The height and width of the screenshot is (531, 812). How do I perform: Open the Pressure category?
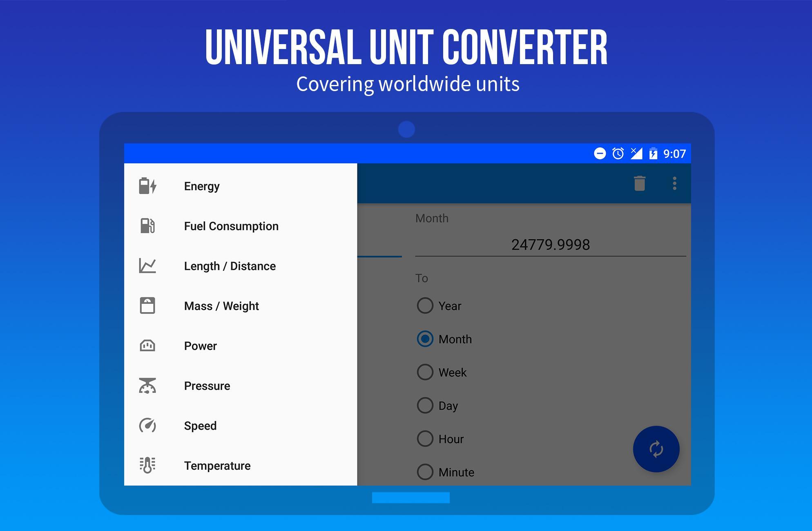241,386
